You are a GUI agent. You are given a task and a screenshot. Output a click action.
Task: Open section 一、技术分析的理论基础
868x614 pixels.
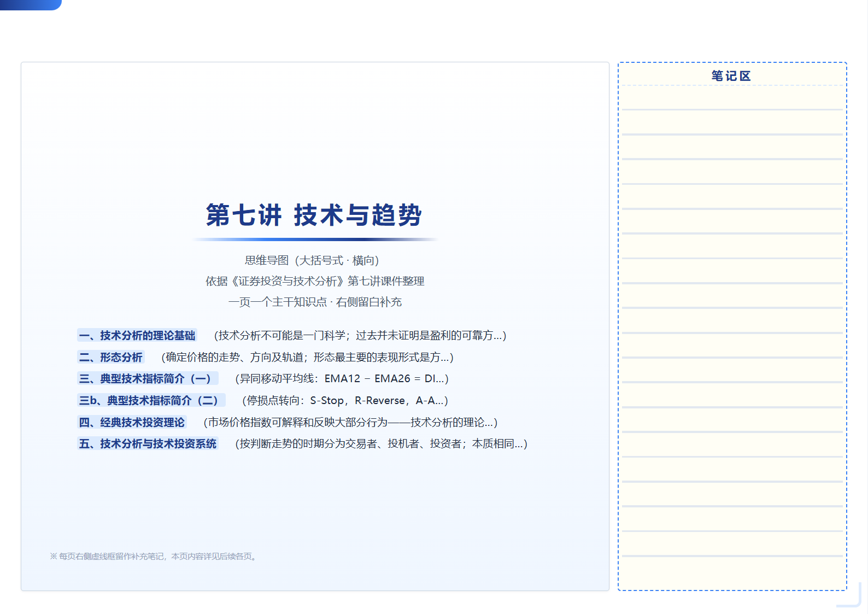(137, 335)
